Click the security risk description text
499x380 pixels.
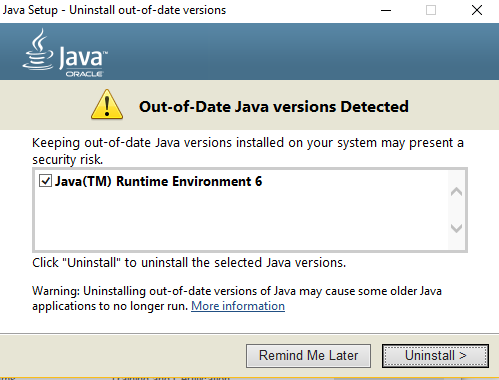248,151
